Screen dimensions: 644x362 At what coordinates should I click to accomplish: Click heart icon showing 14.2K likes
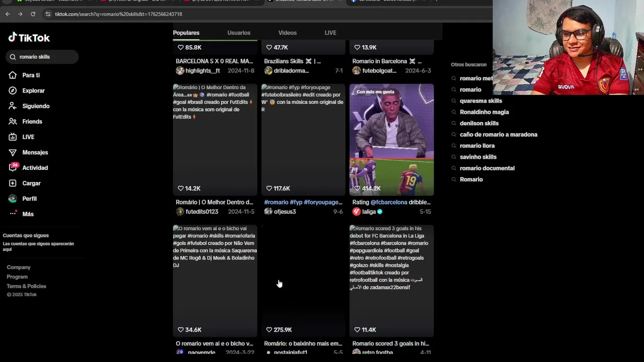pyautogui.click(x=181, y=189)
